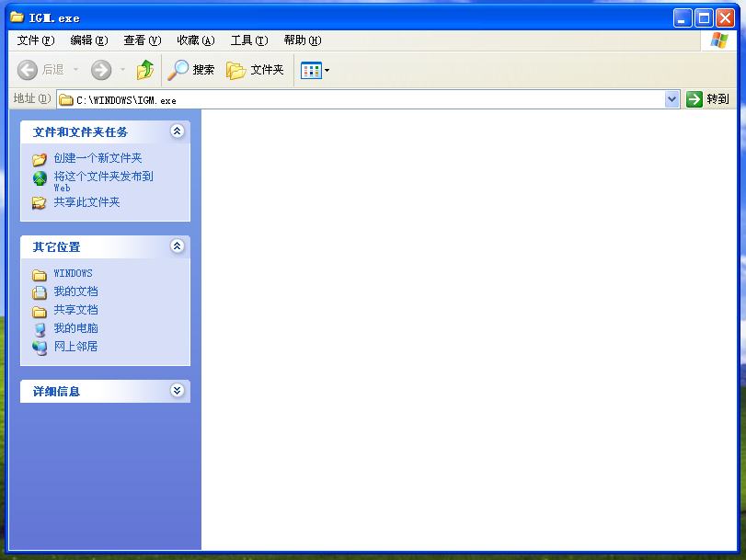
Task: Click the 文件和文件夹任务 header text
Action: (x=80, y=132)
